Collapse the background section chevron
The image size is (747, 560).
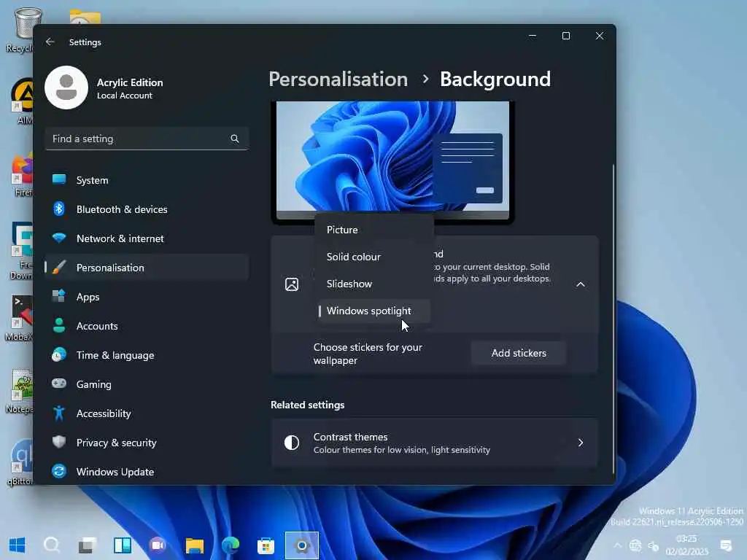[x=580, y=284]
